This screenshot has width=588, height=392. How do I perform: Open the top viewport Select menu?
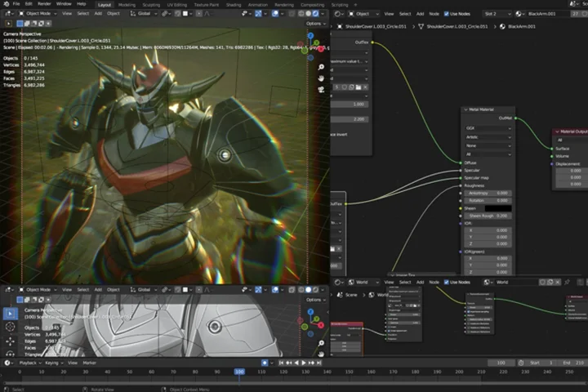tap(82, 14)
